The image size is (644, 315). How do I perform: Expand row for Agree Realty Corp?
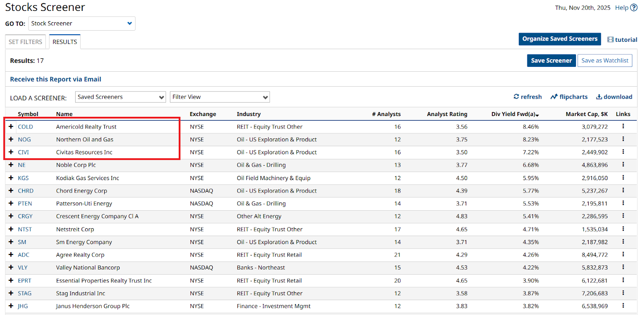click(11, 255)
